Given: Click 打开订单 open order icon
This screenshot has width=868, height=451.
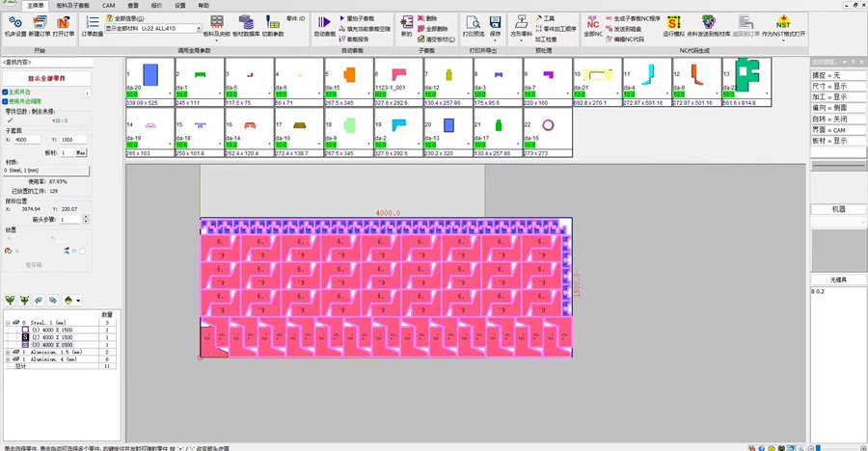Looking at the screenshot, I should point(63,25).
